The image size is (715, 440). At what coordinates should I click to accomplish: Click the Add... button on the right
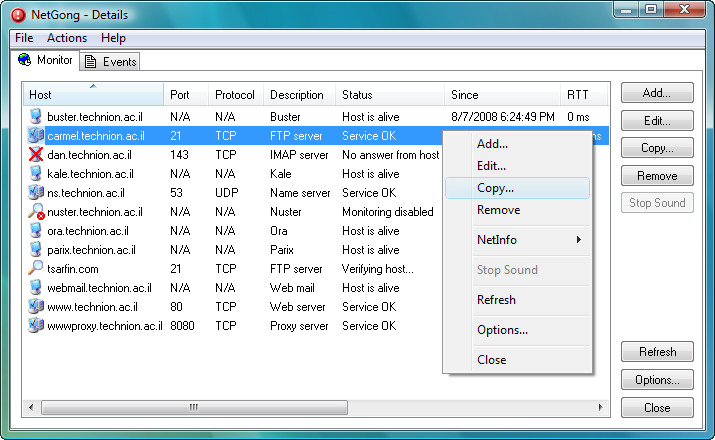coord(657,93)
